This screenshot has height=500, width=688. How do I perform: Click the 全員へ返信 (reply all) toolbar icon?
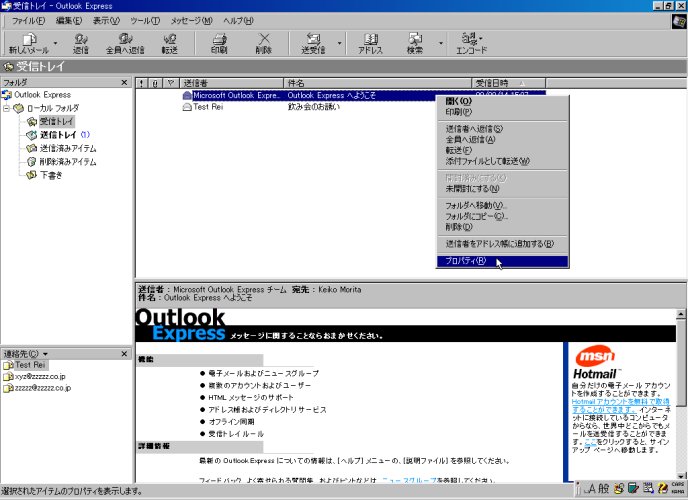click(125, 43)
